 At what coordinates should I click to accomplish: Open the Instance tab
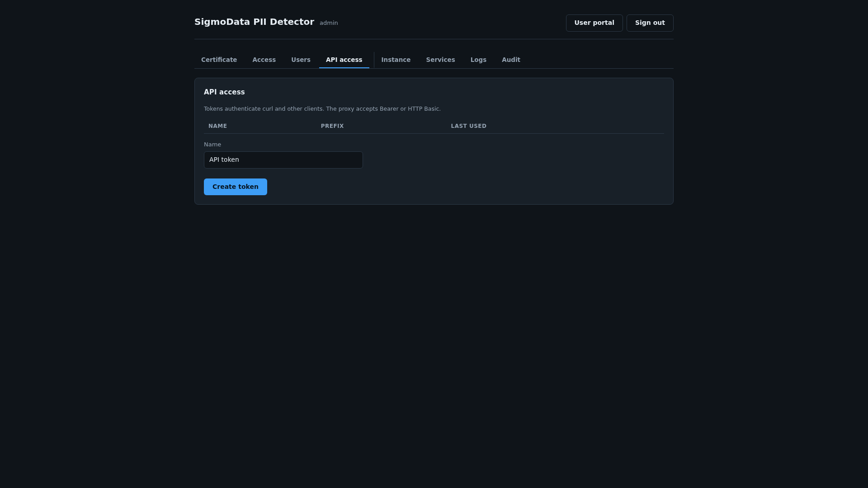(x=396, y=60)
